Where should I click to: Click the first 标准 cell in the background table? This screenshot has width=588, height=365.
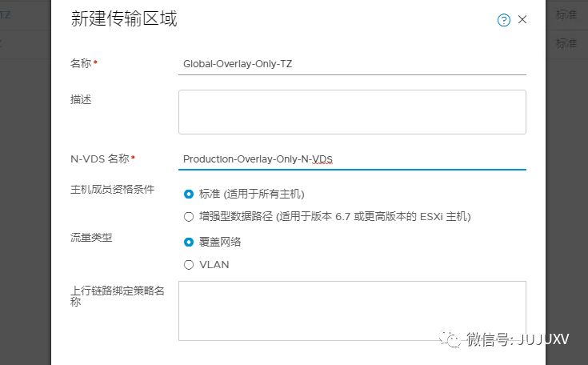pos(566,15)
